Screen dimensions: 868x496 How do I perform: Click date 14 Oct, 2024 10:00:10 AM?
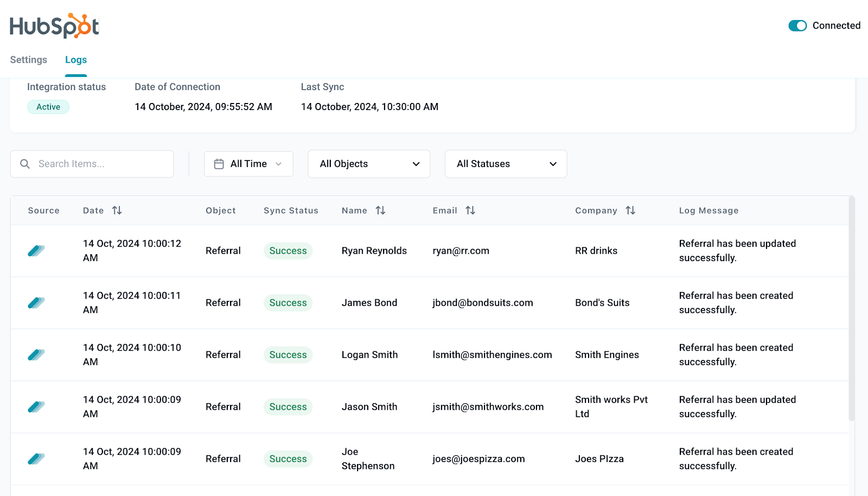(132, 355)
